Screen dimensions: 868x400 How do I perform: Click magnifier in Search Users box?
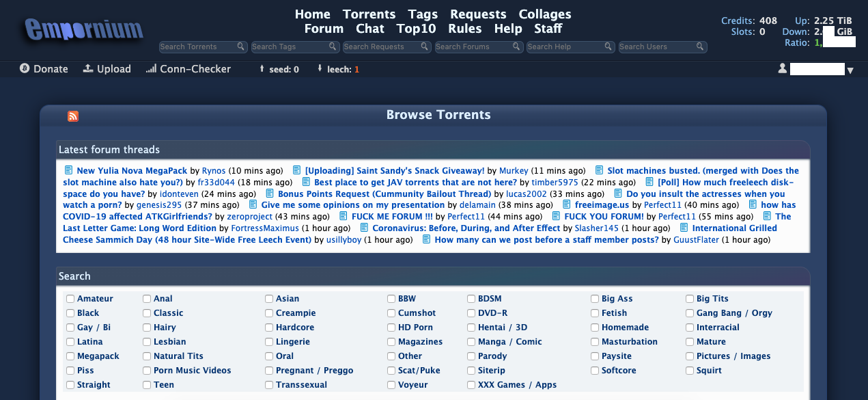pyautogui.click(x=701, y=46)
